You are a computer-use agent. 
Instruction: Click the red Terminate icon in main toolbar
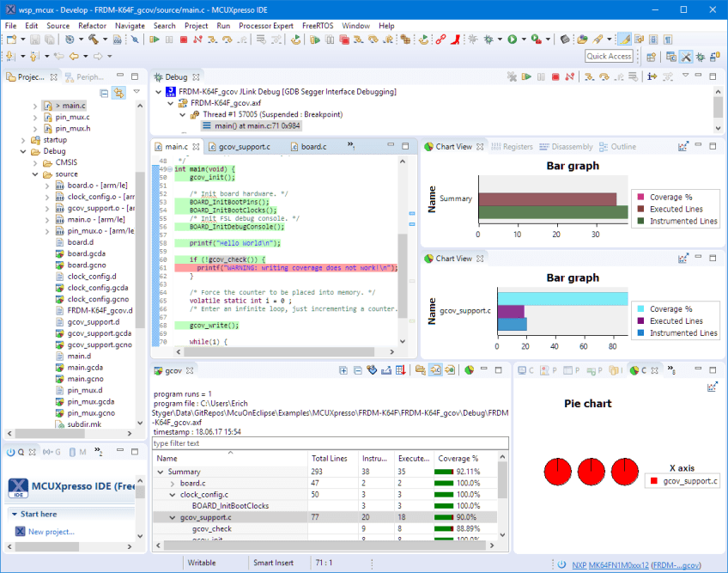(x=184, y=40)
